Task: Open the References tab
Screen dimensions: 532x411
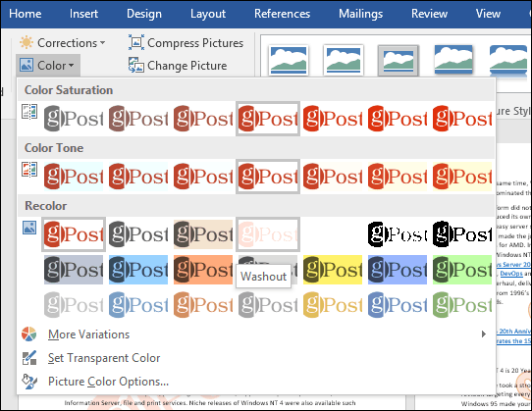Action: [x=282, y=14]
